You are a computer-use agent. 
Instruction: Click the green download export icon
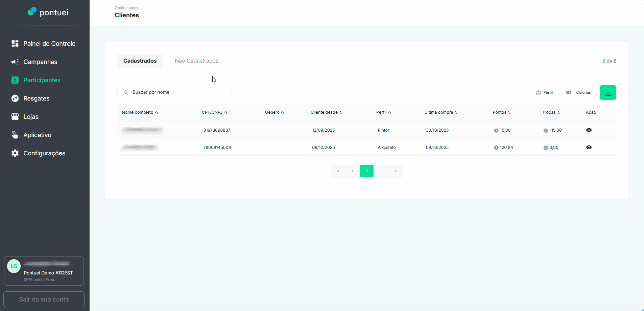607,92
